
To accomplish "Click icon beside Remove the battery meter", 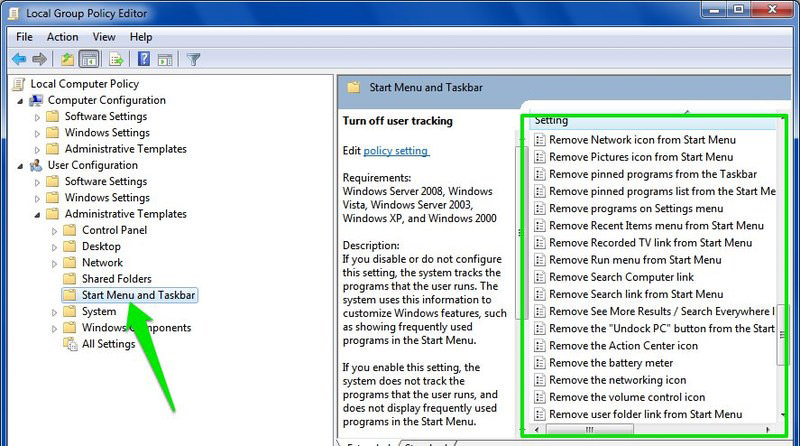I will tap(539, 363).
